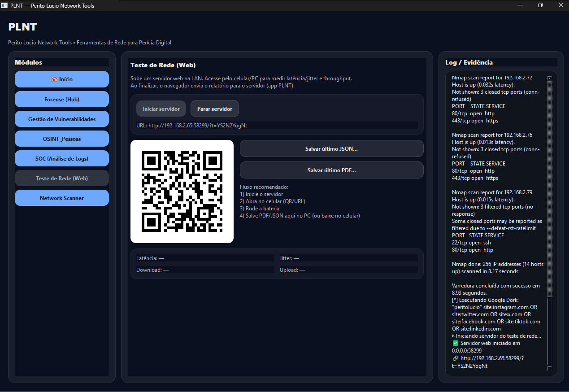Image resolution: width=569 pixels, height=392 pixels.
Task: Click Salvar último JSON
Action: (x=331, y=148)
